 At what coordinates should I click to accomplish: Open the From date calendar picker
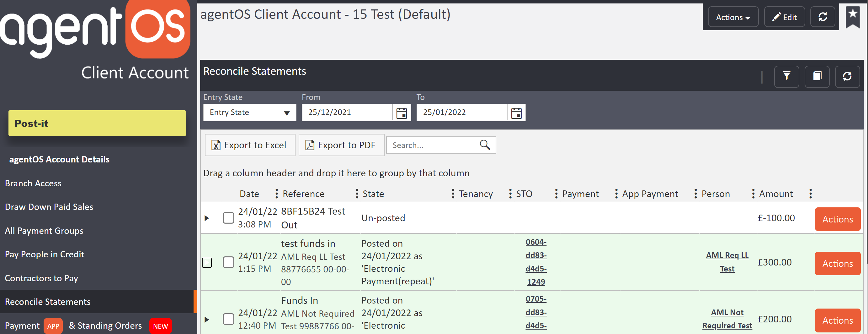tap(401, 113)
